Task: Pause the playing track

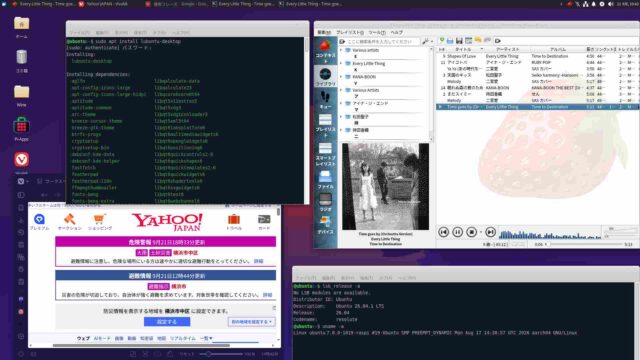Action: [x=458, y=232]
